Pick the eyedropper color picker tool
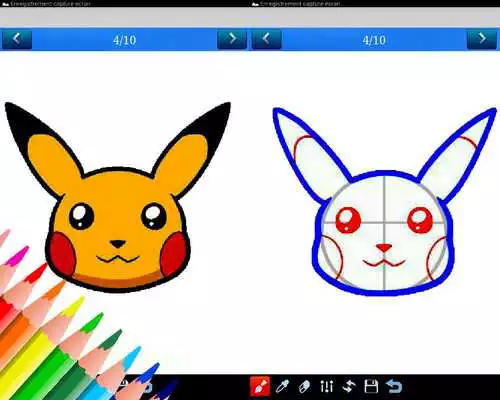 click(283, 386)
